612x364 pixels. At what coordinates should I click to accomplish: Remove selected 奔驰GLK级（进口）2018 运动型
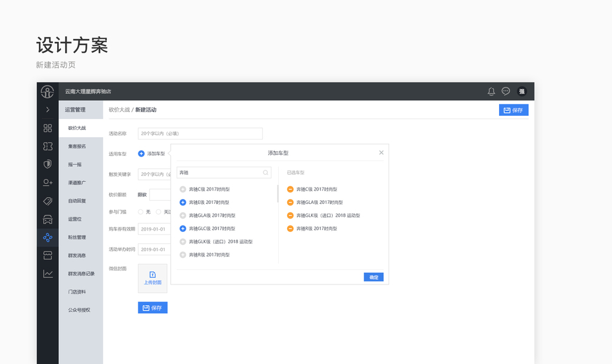(290, 215)
